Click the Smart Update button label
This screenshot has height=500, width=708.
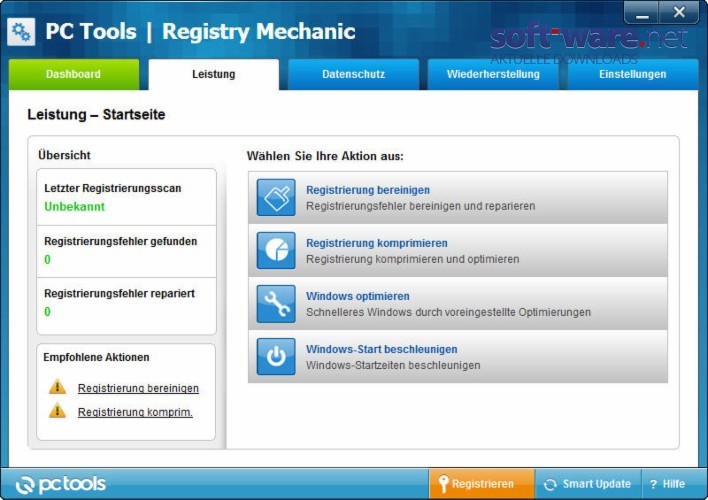point(596,484)
